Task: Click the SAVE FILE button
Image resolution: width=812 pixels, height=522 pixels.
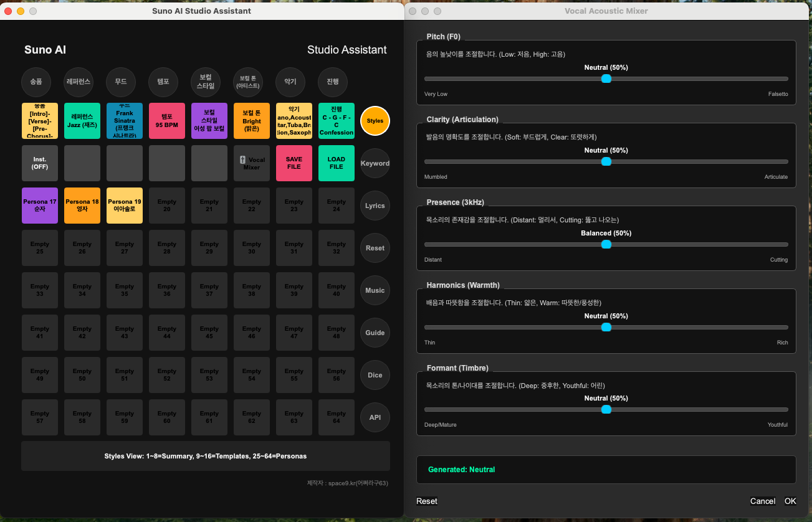Action: coord(294,163)
